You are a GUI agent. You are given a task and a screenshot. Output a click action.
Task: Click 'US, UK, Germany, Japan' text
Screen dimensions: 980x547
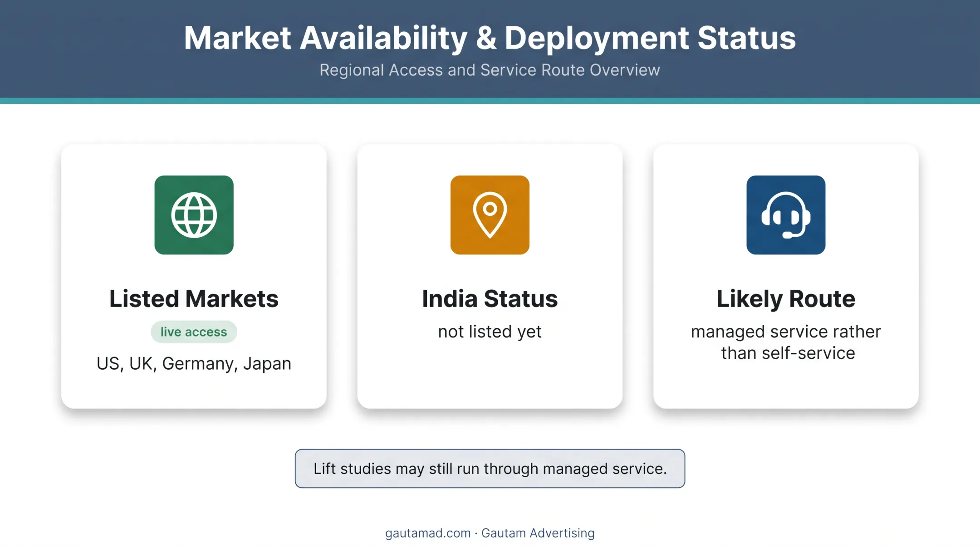(194, 364)
